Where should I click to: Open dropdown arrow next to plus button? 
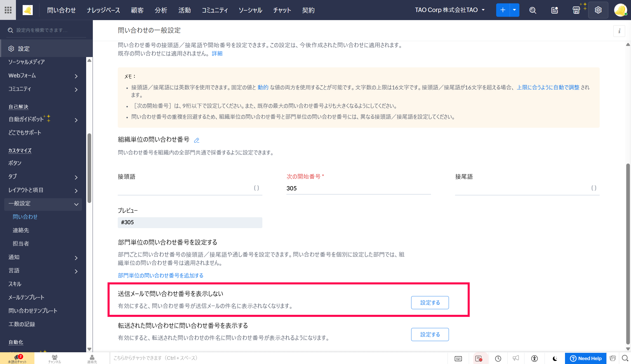[x=514, y=10]
